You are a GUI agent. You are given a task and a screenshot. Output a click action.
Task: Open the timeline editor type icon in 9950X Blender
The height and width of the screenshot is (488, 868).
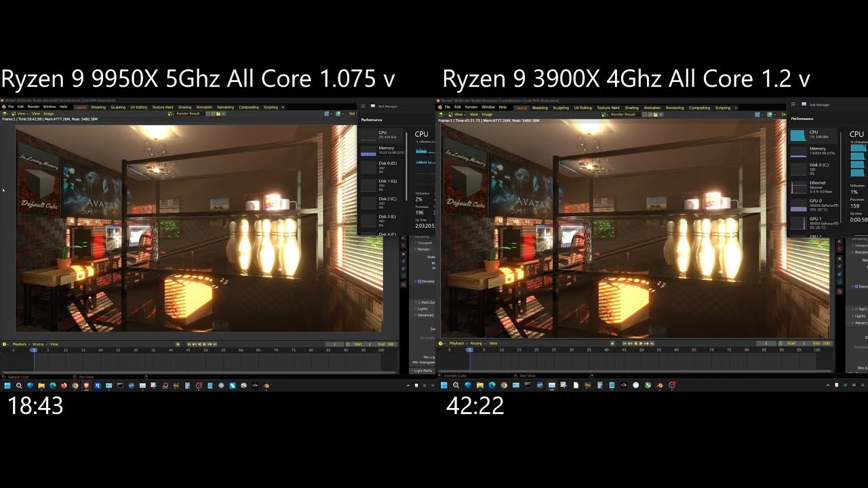[4, 344]
